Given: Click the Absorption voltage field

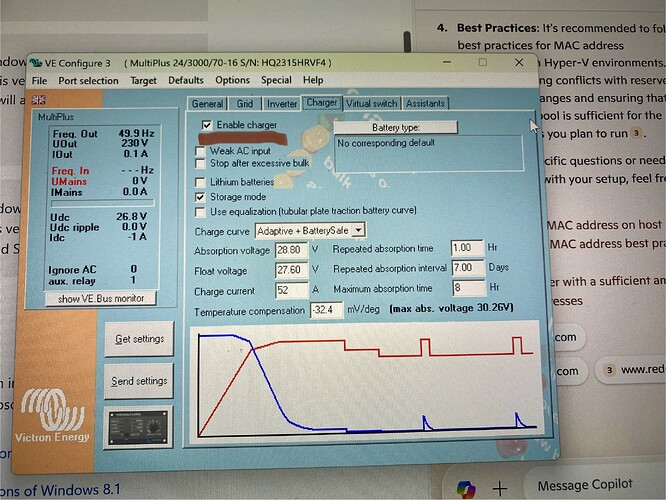Looking at the screenshot, I should [x=291, y=250].
